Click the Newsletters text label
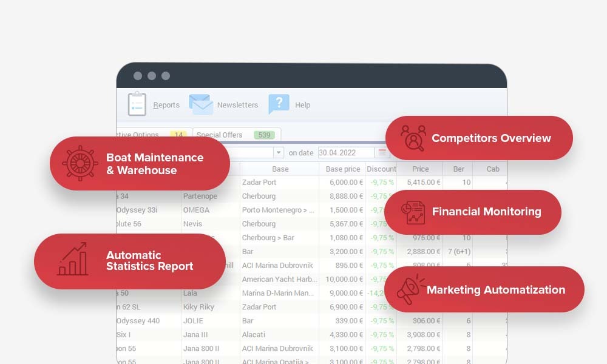 click(237, 105)
